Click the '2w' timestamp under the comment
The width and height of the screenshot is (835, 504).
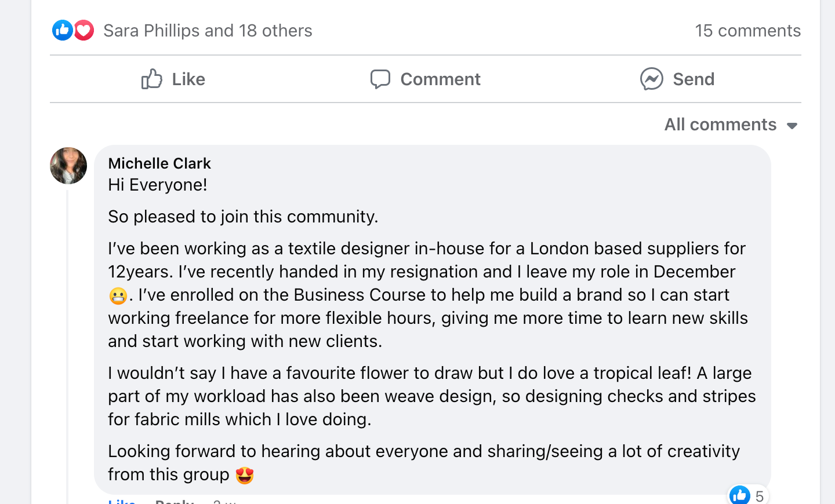coord(224,502)
